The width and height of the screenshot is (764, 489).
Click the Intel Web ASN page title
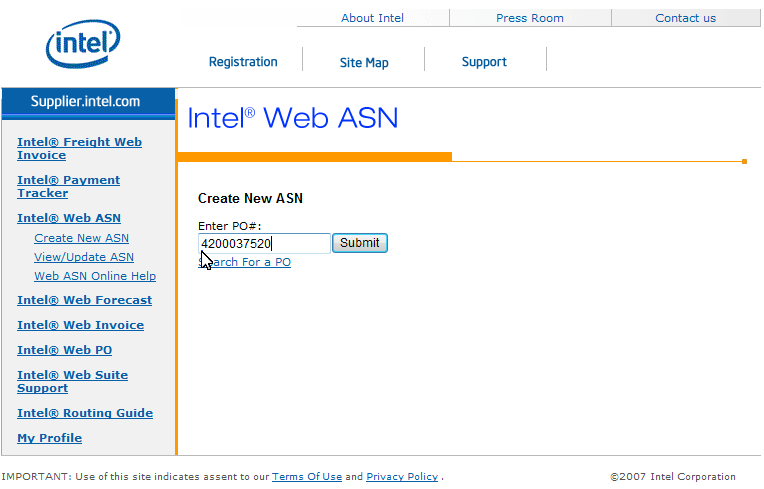point(293,118)
